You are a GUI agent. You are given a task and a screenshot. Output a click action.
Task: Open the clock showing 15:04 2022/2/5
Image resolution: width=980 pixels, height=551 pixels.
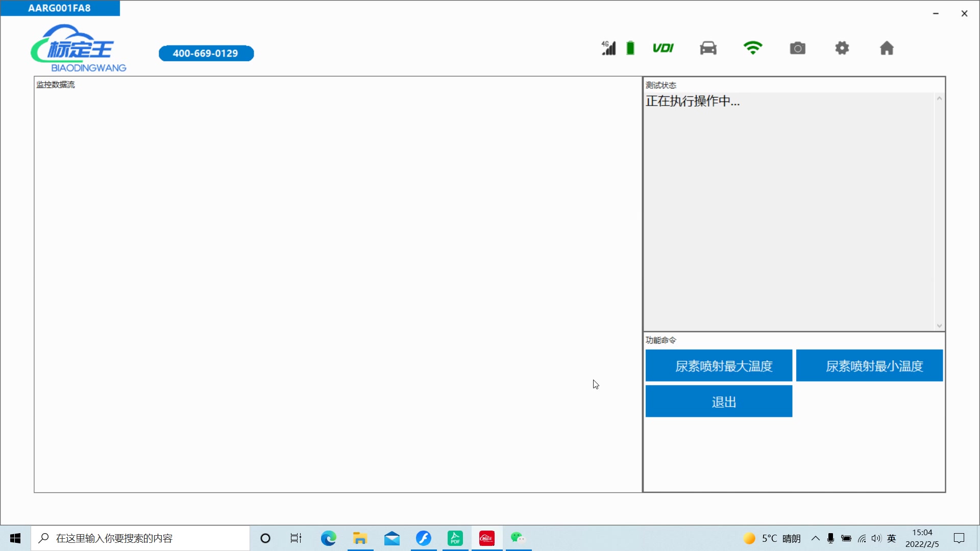[x=922, y=538]
